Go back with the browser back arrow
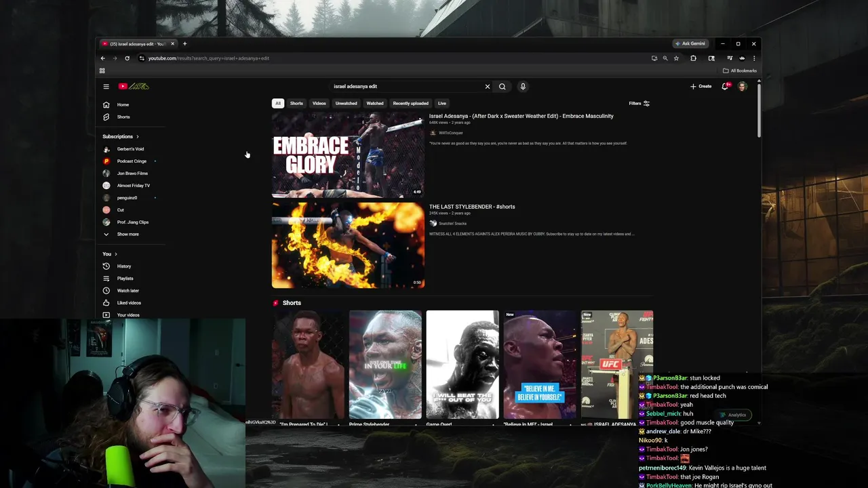This screenshot has height=488, width=868. 103,58
